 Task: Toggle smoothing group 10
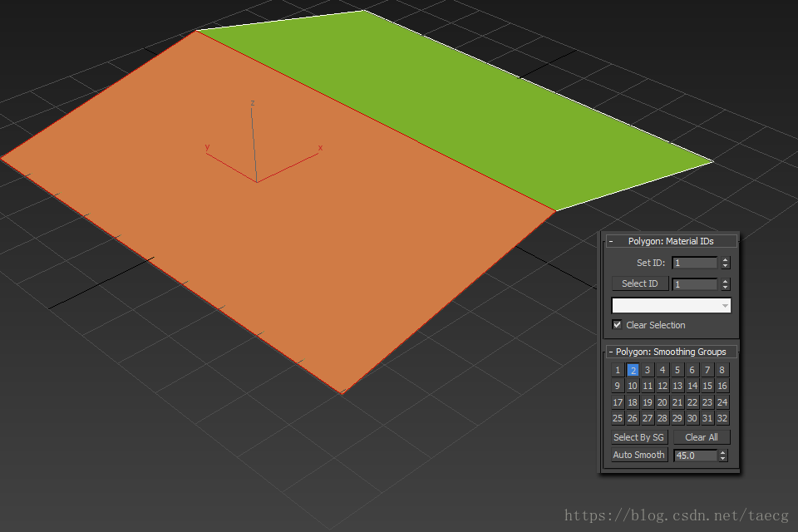[633, 386]
